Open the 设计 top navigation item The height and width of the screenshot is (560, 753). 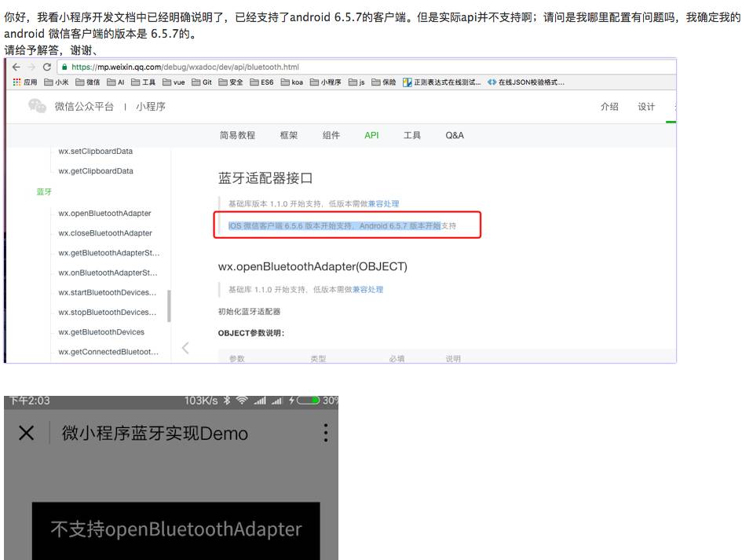[646, 107]
